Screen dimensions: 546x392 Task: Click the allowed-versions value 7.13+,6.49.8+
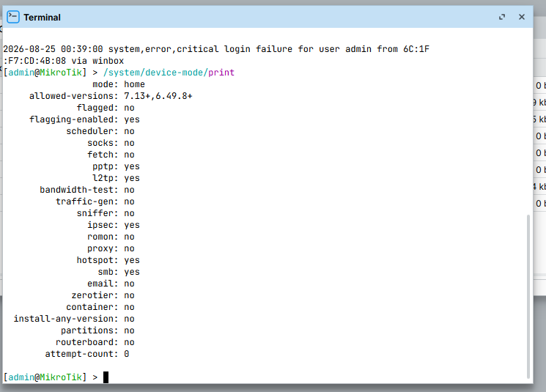158,96
